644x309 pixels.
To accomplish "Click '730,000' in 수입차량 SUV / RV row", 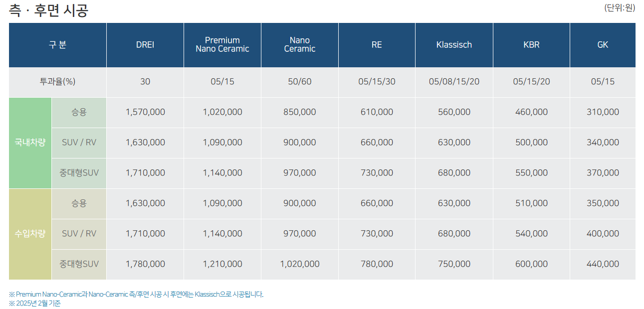I will pos(377,234).
